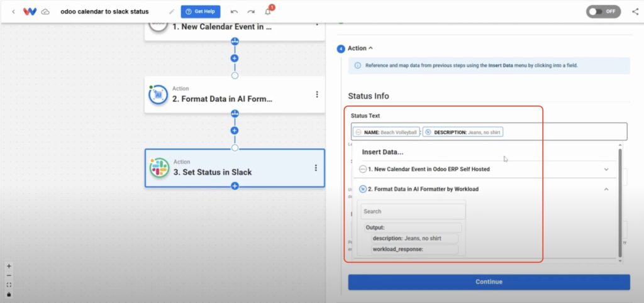Image resolution: width=644 pixels, height=303 pixels.
Task: Click the Continue button
Action: point(489,282)
